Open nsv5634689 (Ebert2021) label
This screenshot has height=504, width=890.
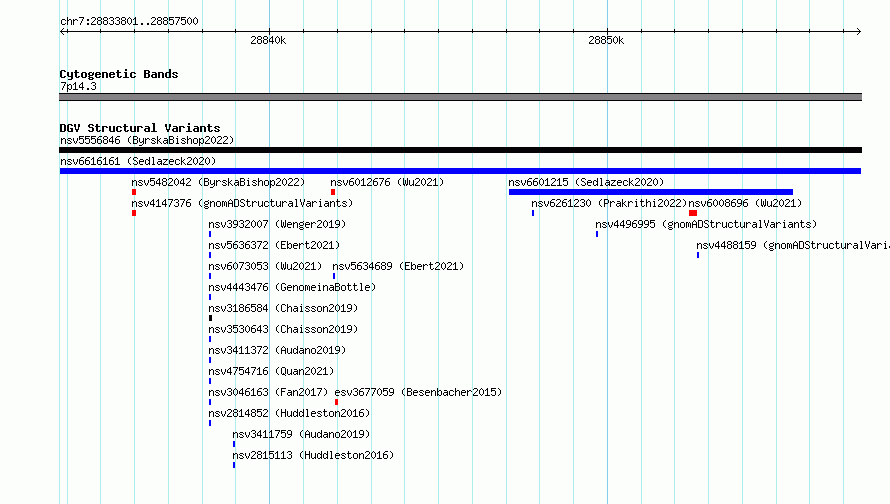click(x=398, y=266)
